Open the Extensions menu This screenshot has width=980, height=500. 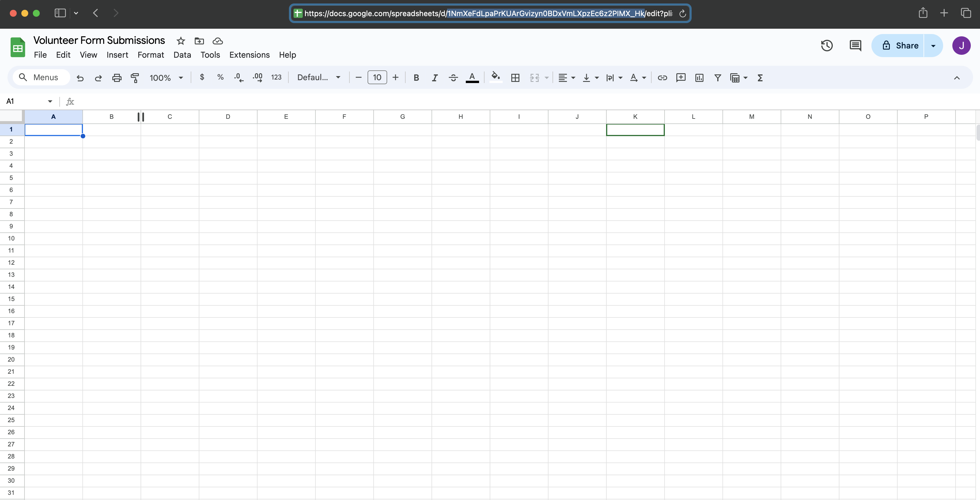point(249,55)
